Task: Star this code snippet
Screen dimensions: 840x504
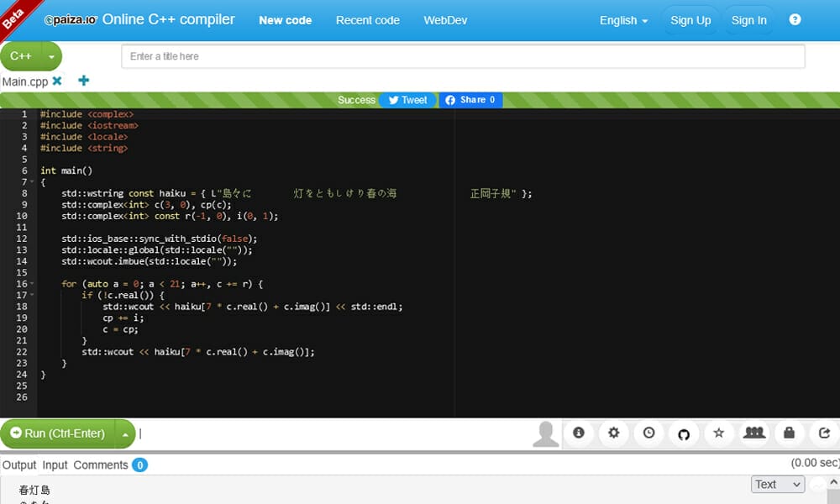Action: click(x=719, y=433)
